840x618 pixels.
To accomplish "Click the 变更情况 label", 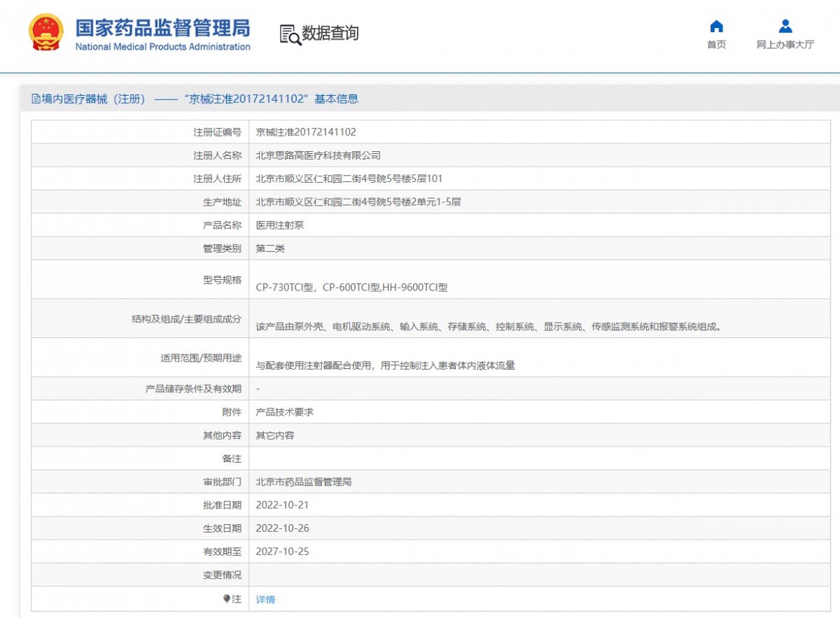I will [222, 575].
